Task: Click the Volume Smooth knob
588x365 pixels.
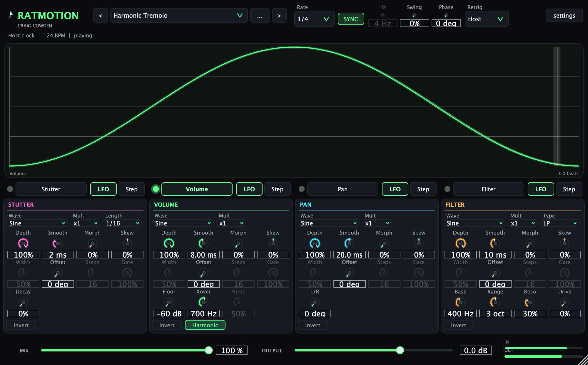Action: click(203, 243)
